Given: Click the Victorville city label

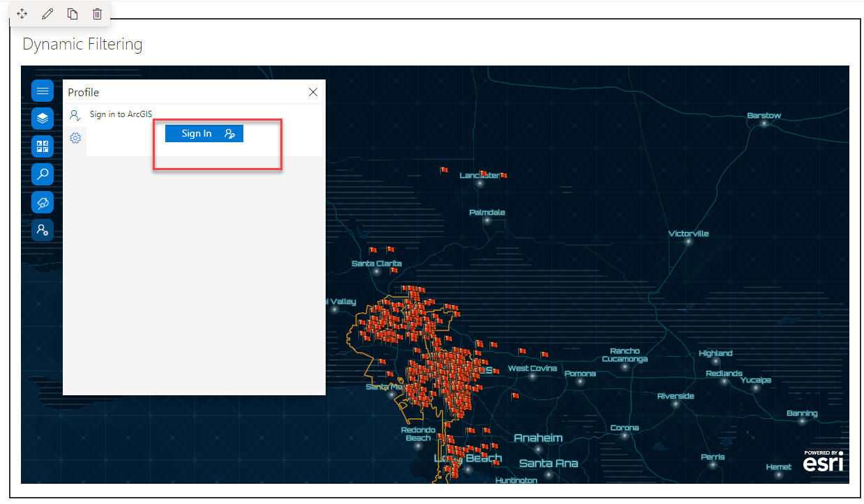Looking at the screenshot, I should pyautogui.click(x=688, y=233).
